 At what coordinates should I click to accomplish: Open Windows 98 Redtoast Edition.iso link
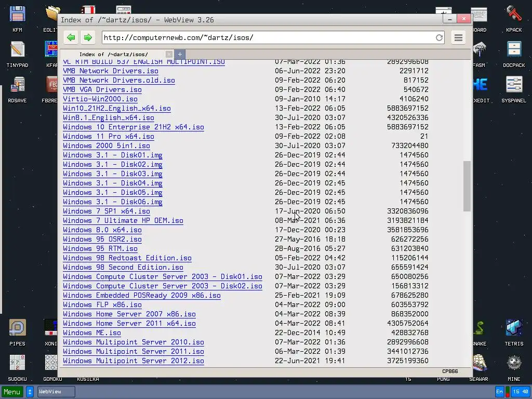pos(127,258)
